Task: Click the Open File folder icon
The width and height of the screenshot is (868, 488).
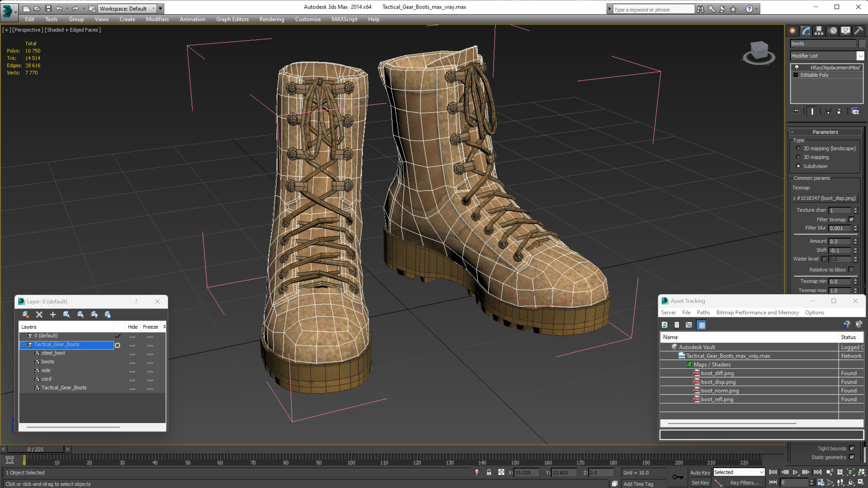Action: 37,9
